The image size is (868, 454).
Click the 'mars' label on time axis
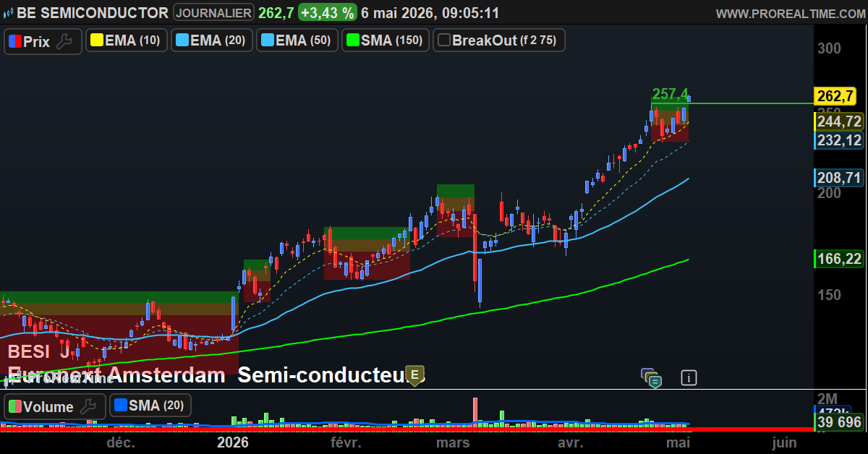[453, 442]
